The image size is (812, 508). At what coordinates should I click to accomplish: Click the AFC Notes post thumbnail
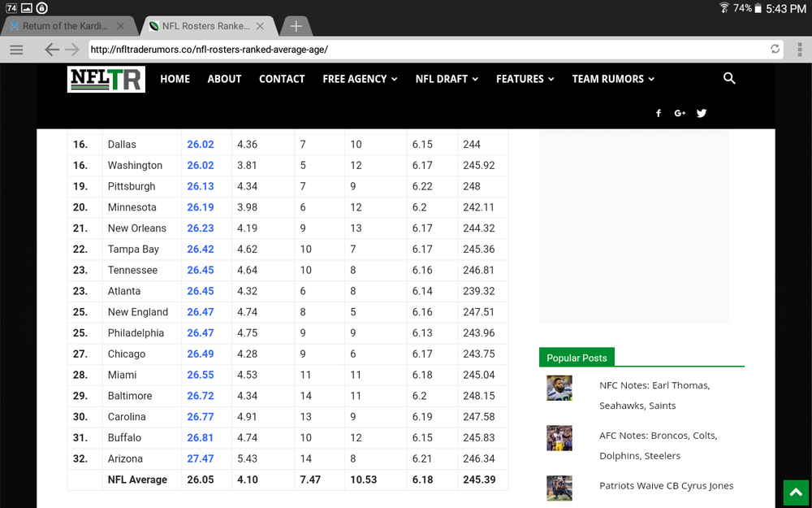click(x=559, y=438)
